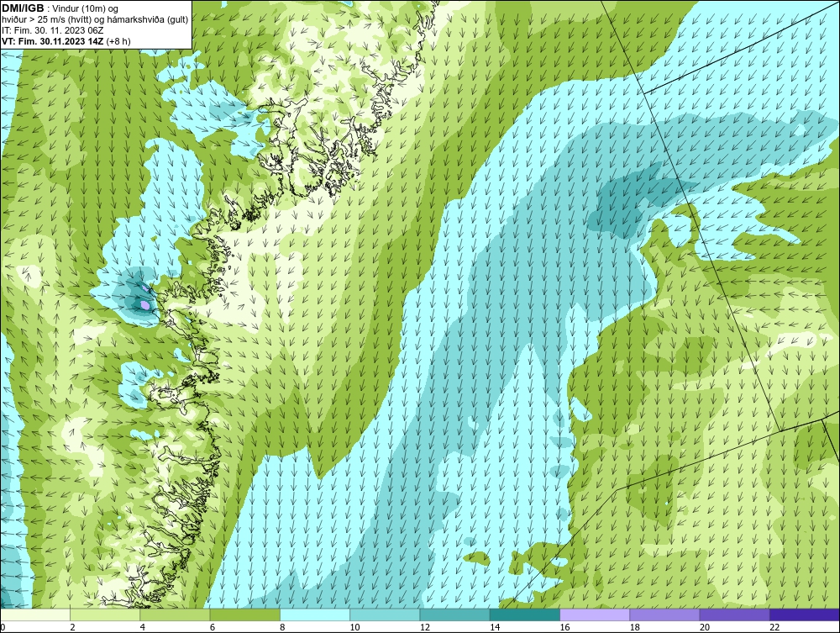Click the legend scale label '18'
Viewport: 840px width, 633px height.
pos(635,628)
